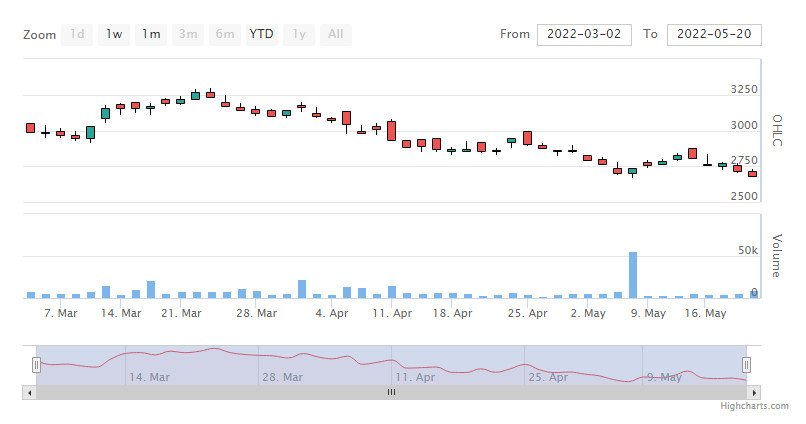Viewport: 806px width, 424px height.
Task: Click the right navigator range handle
Action: (746, 365)
